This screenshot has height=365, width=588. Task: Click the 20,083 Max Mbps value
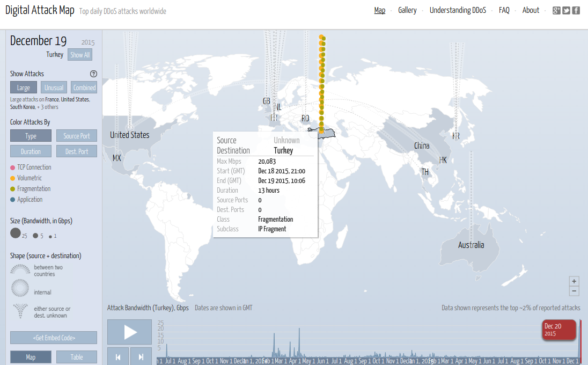[x=267, y=162]
